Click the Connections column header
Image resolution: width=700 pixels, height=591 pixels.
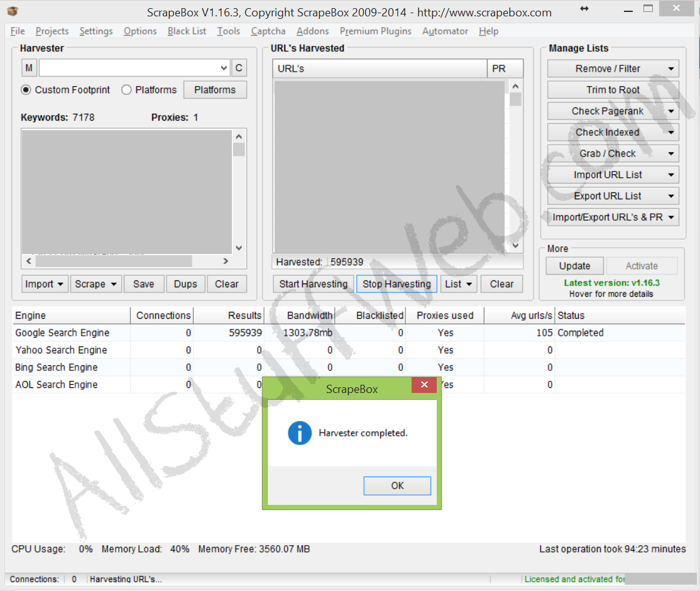(x=162, y=316)
